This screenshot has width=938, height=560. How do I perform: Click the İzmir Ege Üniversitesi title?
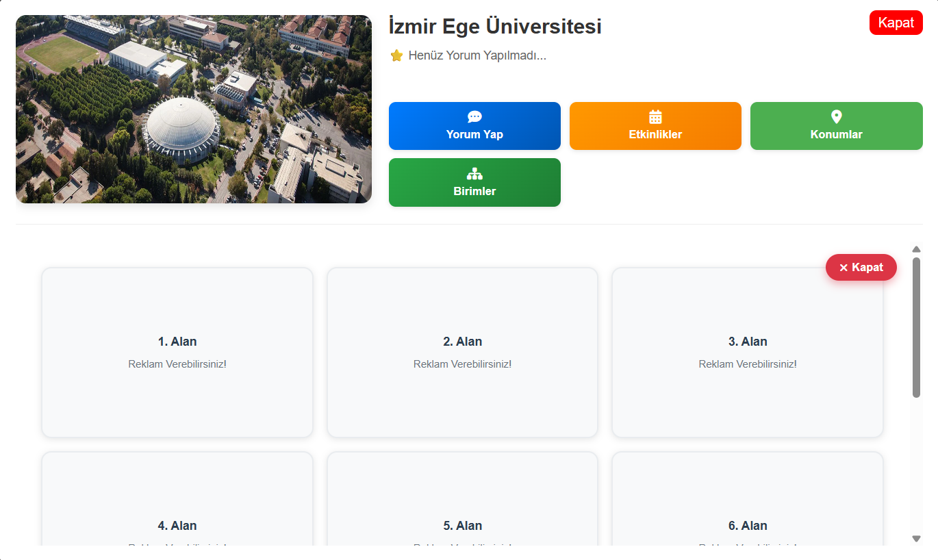point(495,27)
